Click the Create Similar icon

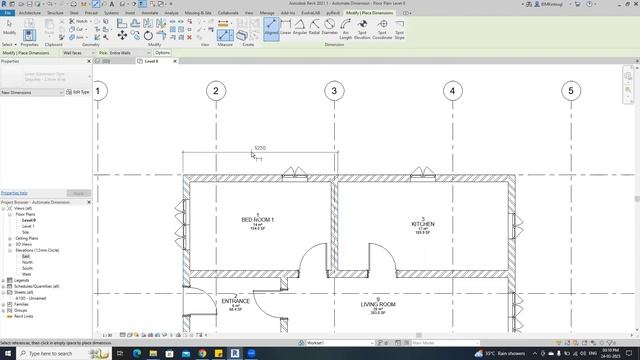[242, 36]
